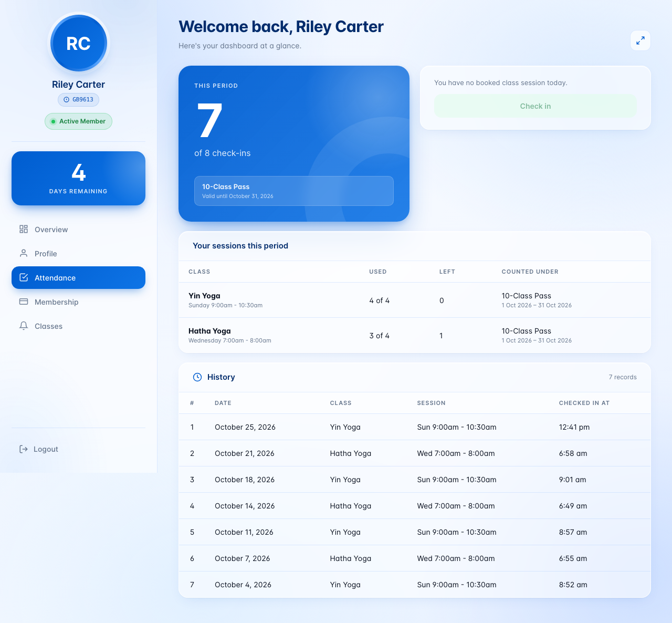Click the 'Checked in at' column header
Screen dimensions: 672x623
tap(584, 403)
